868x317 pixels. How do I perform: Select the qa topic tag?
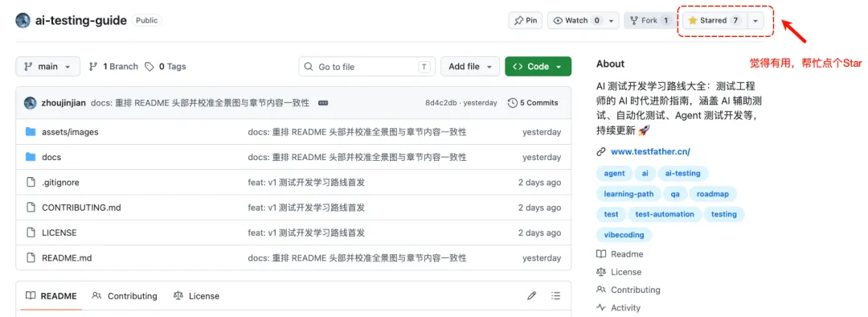(x=675, y=194)
